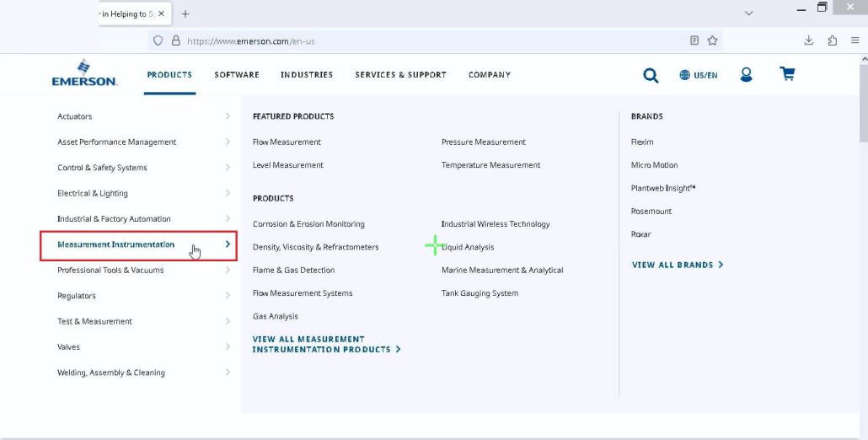Viewport: 868px width, 440px height.
Task: Open Flow Measurement Systems link
Action: click(303, 293)
